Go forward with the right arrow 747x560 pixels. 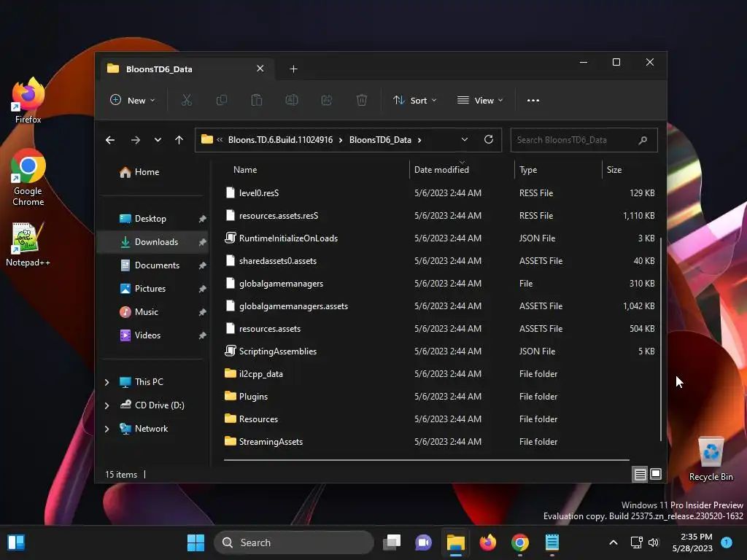[x=135, y=140]
